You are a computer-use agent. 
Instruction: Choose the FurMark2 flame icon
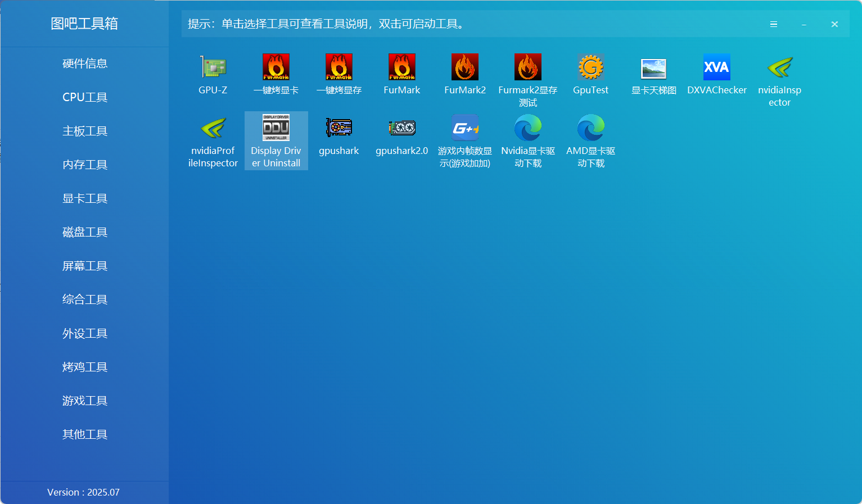tap(465, 67)
